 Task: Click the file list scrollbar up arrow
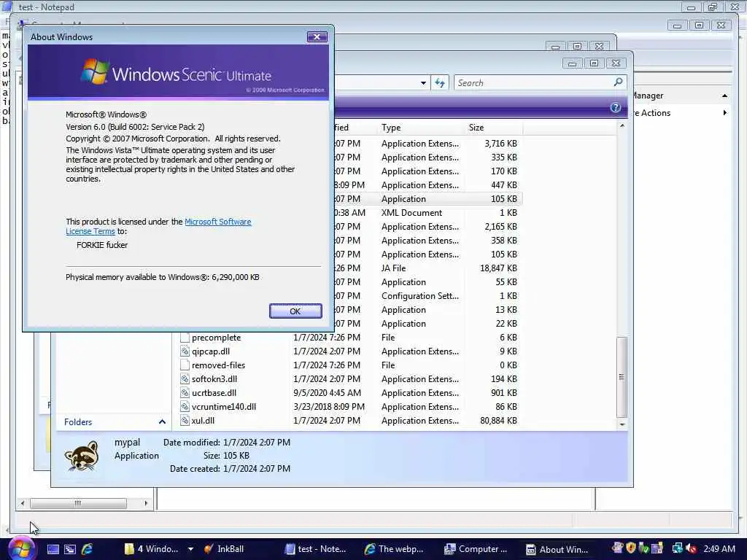pos(622,125)
